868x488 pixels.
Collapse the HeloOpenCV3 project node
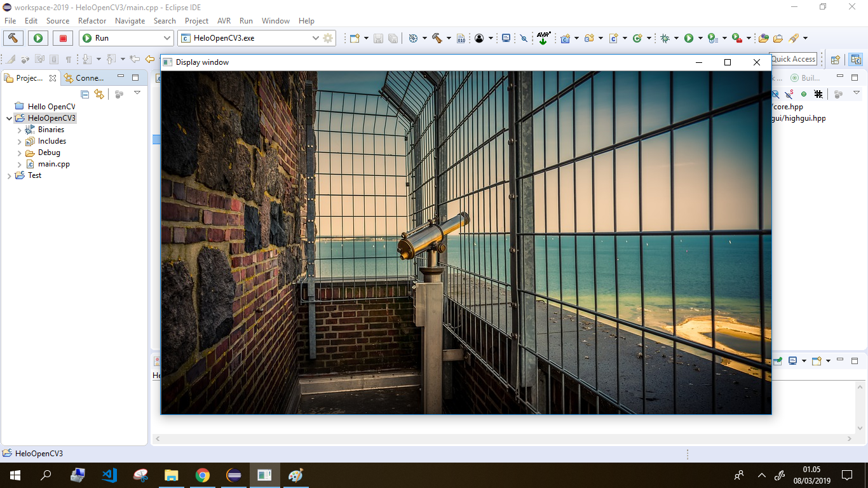coord(8,118)
